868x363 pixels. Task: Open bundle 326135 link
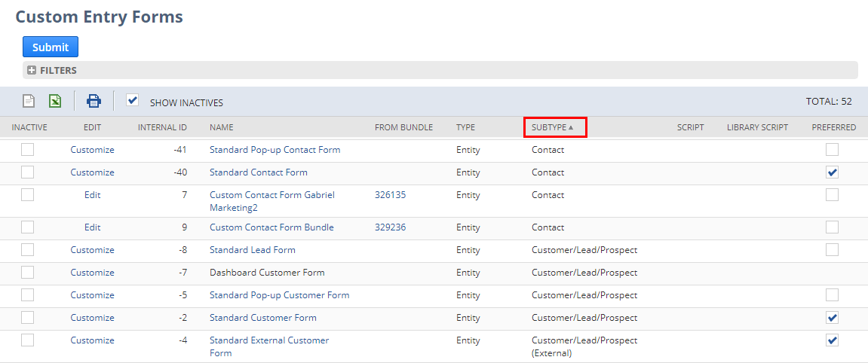click(390, 195)
